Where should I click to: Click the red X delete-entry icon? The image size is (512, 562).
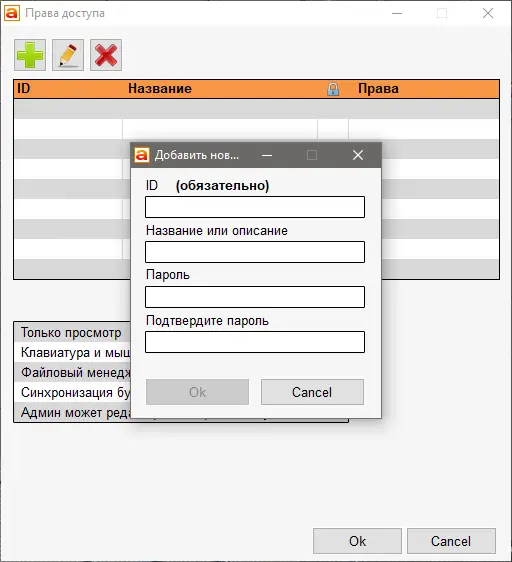(106, 55)
